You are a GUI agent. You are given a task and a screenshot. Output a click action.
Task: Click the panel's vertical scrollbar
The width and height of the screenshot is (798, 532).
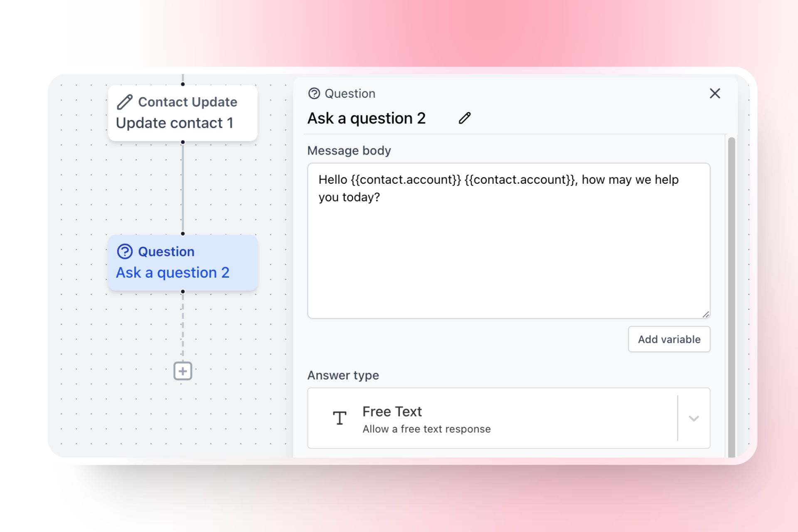(731, 291)
